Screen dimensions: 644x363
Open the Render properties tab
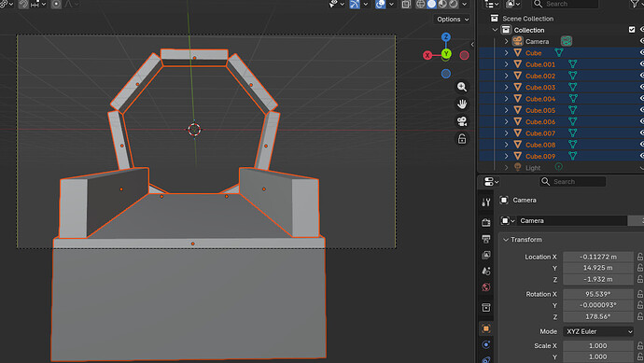pos(486,222)
